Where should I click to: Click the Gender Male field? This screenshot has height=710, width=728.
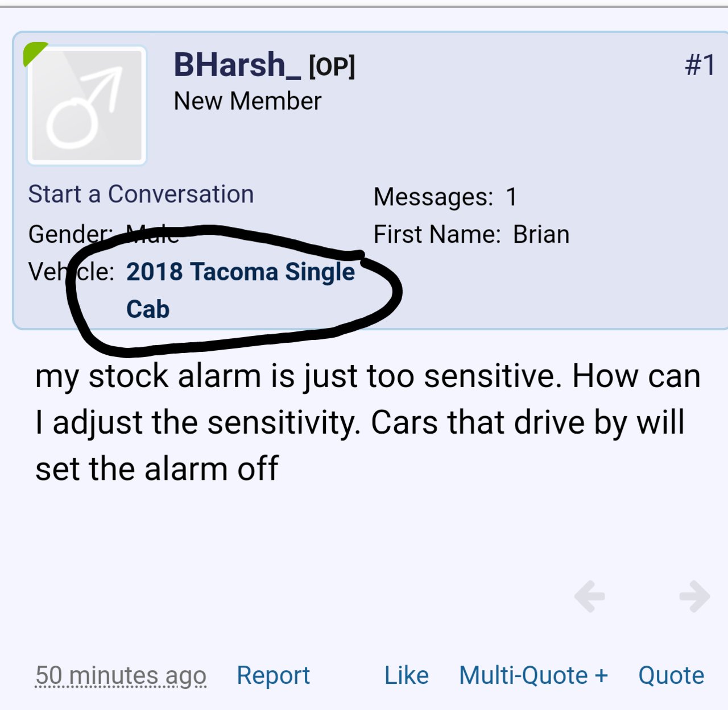104,234
